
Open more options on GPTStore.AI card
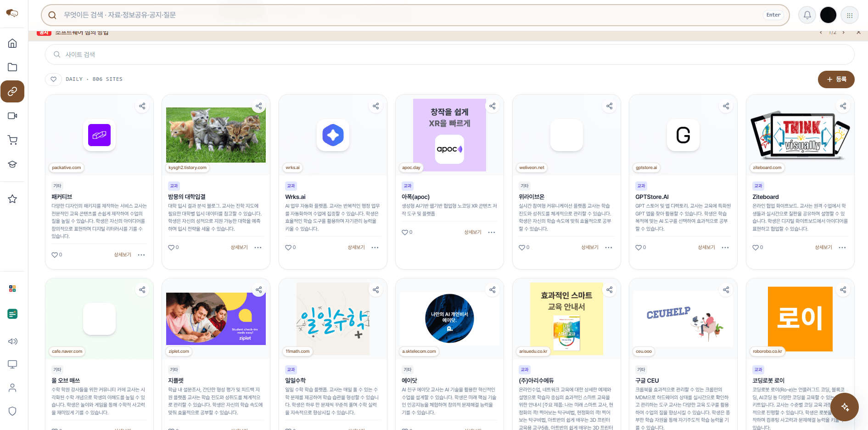[x=725, y=247]
